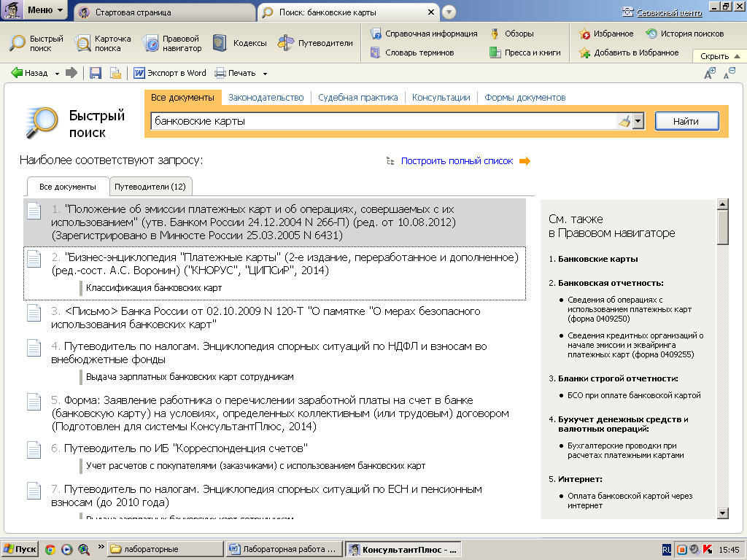Open navigator item Банковские карты
The height and width of the screenshot is (560, 747).
(x=597, y=259)
